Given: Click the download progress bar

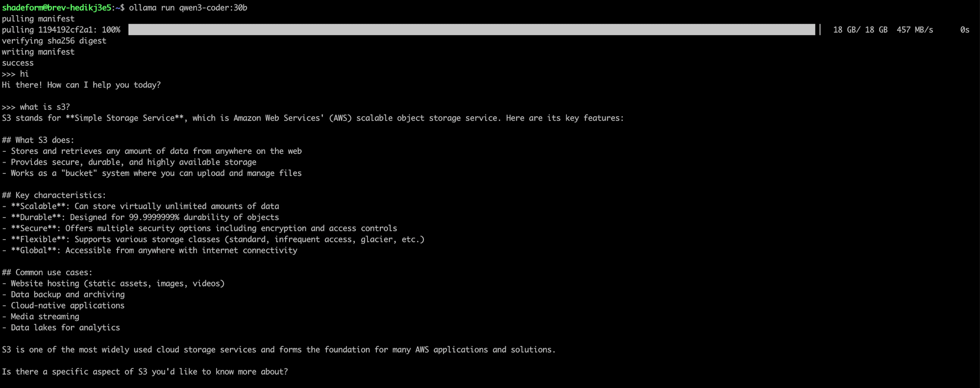Looking at the screenshot, I should click(471, 30).
